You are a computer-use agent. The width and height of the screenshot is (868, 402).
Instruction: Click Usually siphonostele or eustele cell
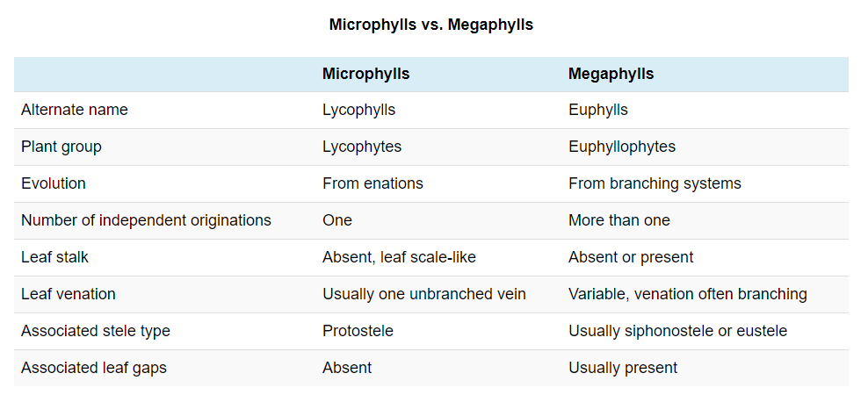click(677, 331)
